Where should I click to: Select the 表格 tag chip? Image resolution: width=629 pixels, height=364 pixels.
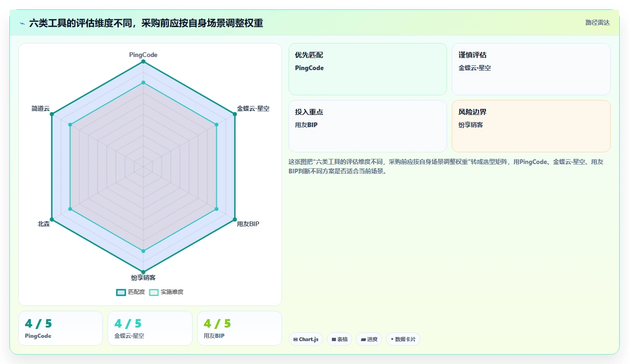coord(340,339)
